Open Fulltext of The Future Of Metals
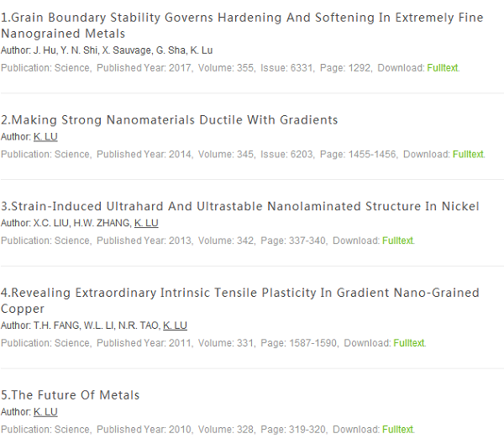This screenshot has width=504, height=444. tap(397, 429)
